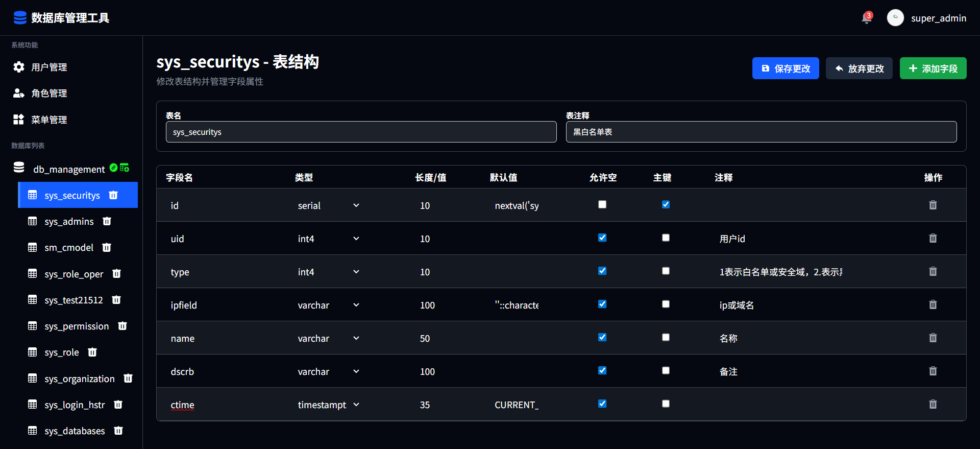Go to 菜单管理 in the sidebar
Viewport: 980px width, 449px height.
(x=49, y=120)
